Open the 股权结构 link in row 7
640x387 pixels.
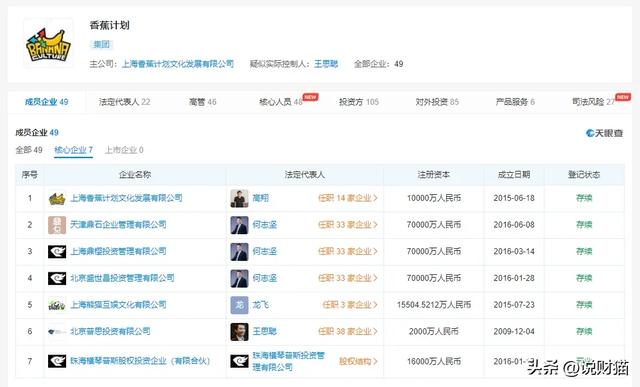tap(358, 361)
